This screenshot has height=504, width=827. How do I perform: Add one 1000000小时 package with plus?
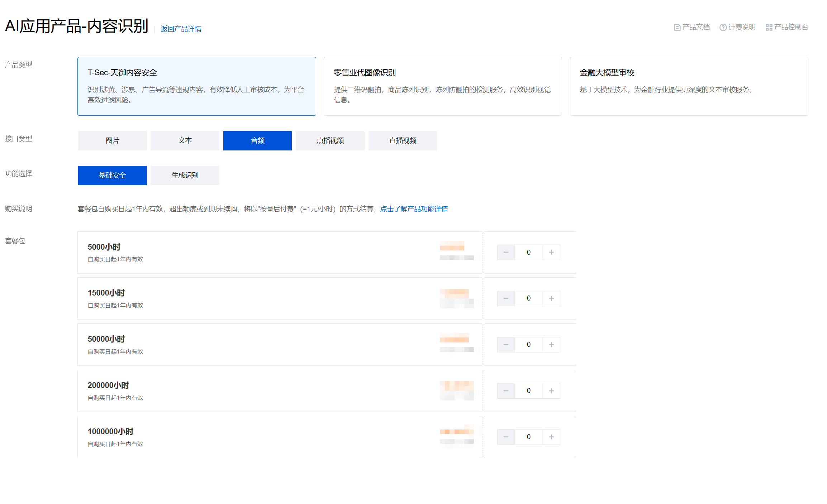point(551,437)
